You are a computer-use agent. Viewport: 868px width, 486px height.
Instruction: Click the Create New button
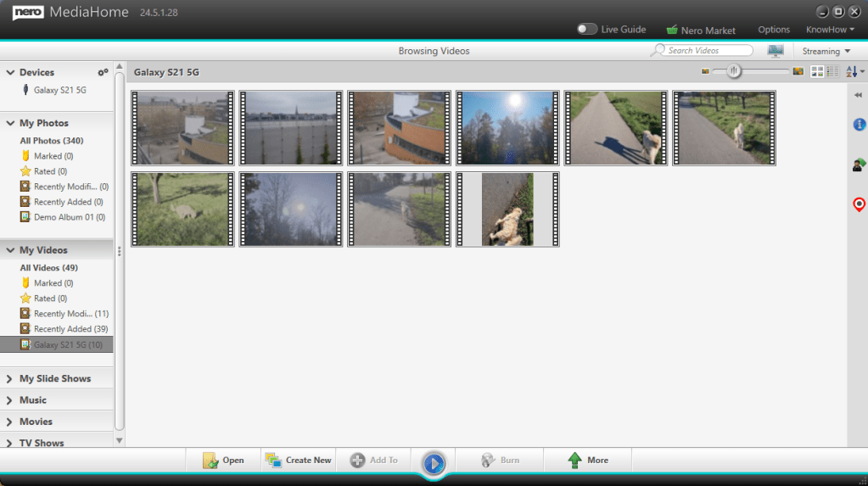coord(299,461)
